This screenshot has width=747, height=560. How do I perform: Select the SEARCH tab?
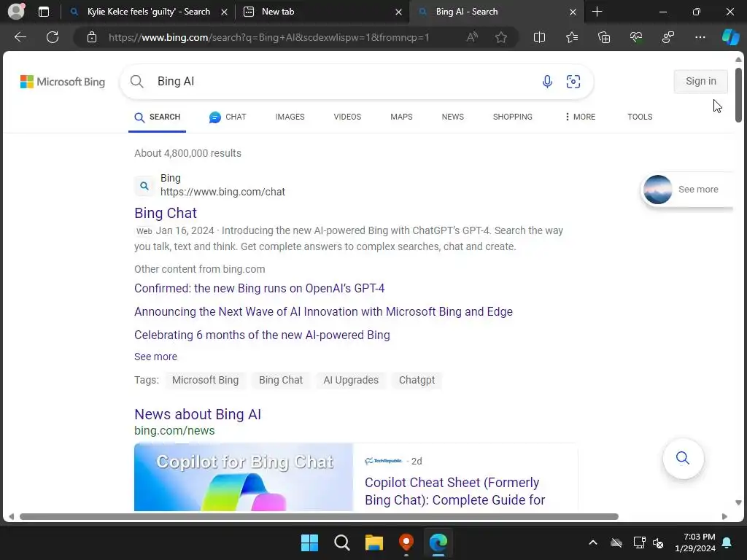click(158, 117)
